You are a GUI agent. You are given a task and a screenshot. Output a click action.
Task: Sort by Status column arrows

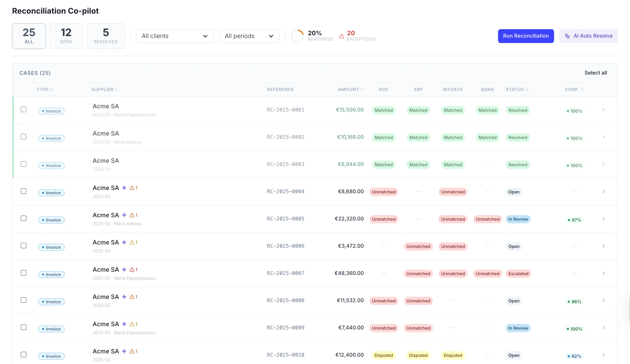(x=527, y=89)
